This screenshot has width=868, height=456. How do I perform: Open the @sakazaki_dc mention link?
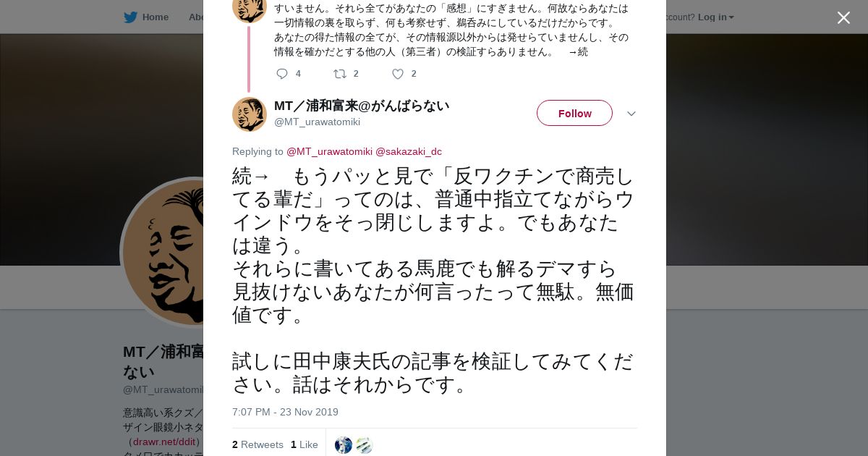pos(408,151)
